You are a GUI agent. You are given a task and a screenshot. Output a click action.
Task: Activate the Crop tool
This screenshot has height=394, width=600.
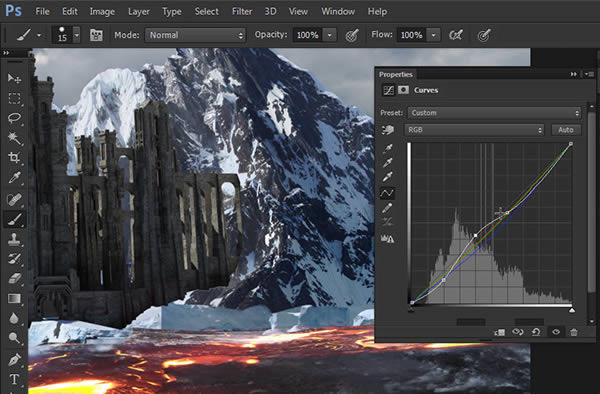pos(15,158)
